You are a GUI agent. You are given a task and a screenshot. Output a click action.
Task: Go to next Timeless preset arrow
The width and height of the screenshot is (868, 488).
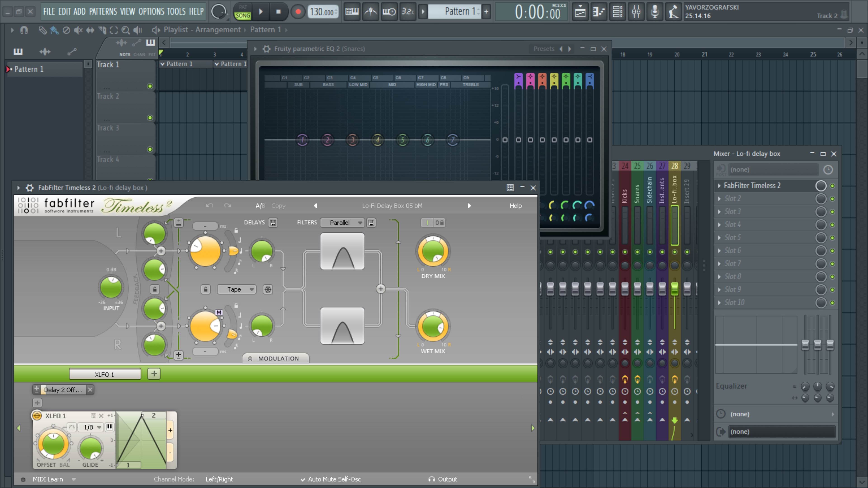pos(469,206)
